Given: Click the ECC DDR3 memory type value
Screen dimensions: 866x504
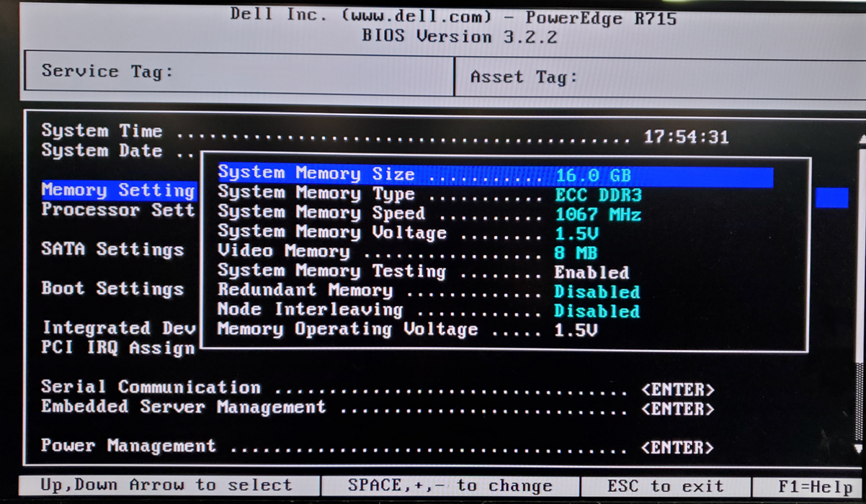Looking at the screenshot, I should (598, 195).
